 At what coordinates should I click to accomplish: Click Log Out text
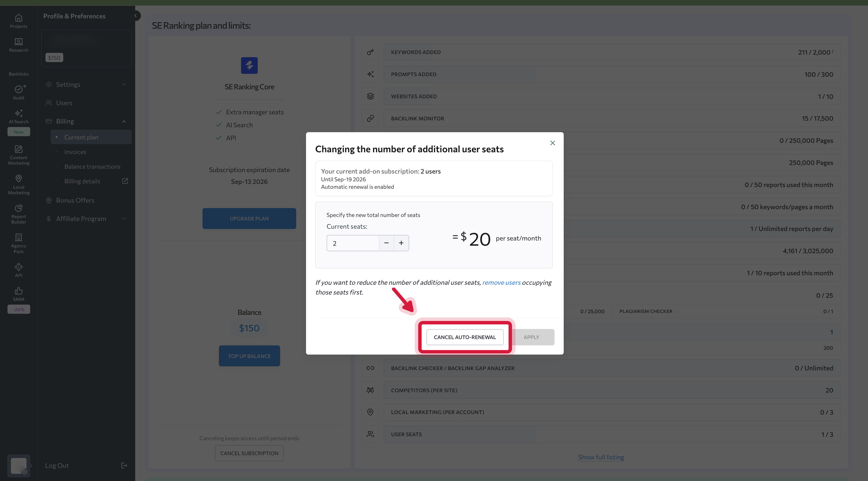click(57, 465)
